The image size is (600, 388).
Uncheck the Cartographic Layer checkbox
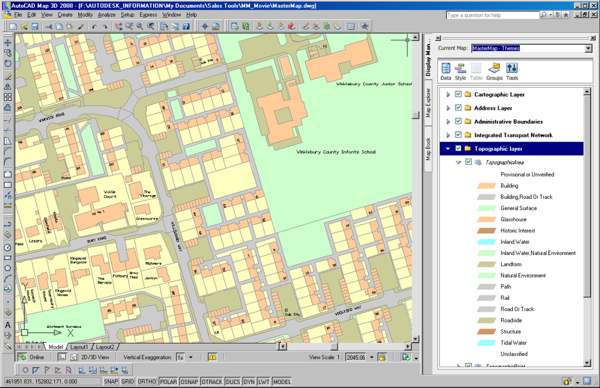click(458, 94)
